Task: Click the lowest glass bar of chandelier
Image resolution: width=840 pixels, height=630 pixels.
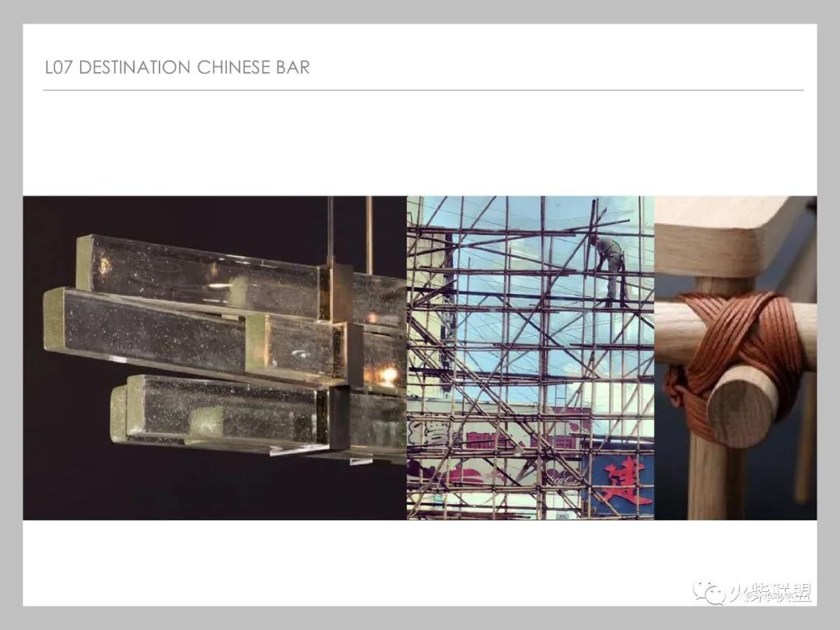Action: (219, 414)
